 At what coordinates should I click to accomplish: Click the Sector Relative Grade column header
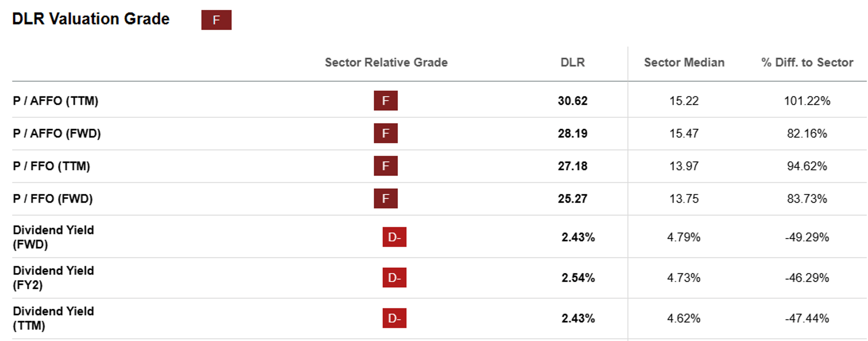tap(386, 62)
